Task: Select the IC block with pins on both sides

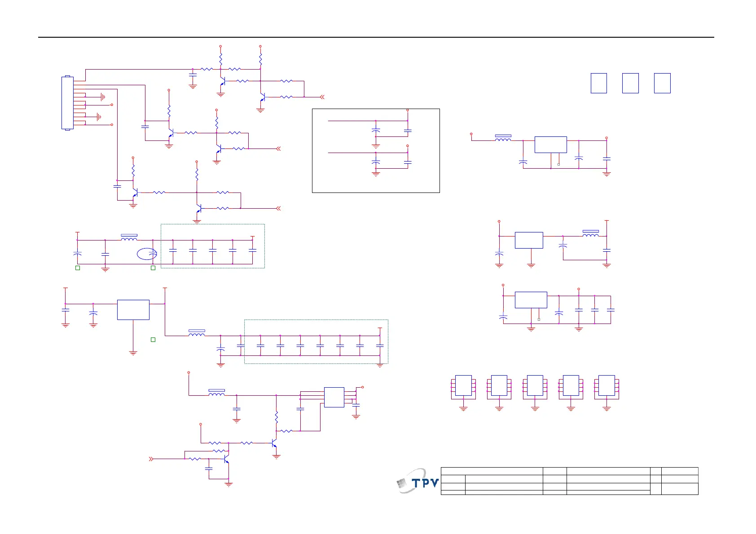Action: pos(334,397)
